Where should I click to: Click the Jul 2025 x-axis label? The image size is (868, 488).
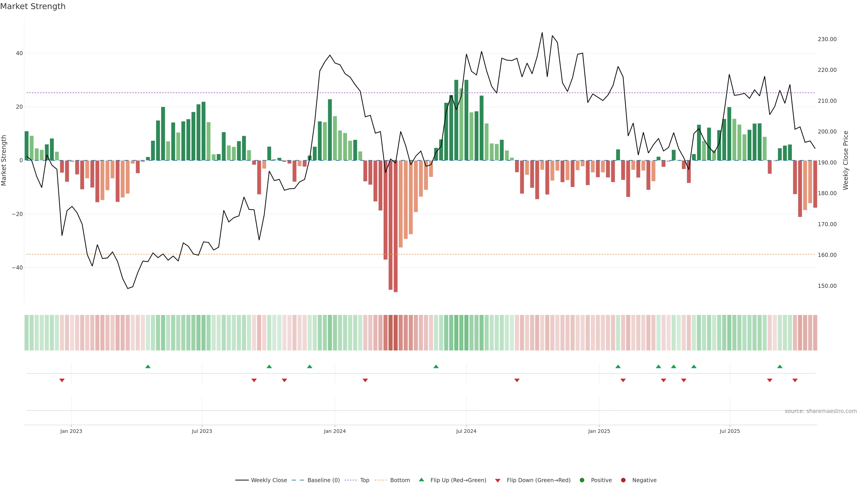point(729,431)
